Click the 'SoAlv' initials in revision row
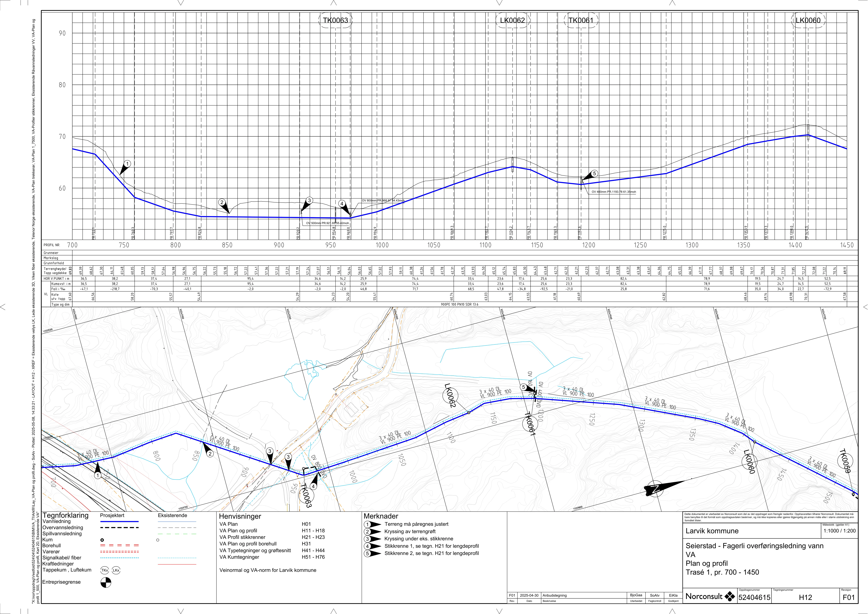This screenshot has height=614, width=868. [x=655, y=595]
